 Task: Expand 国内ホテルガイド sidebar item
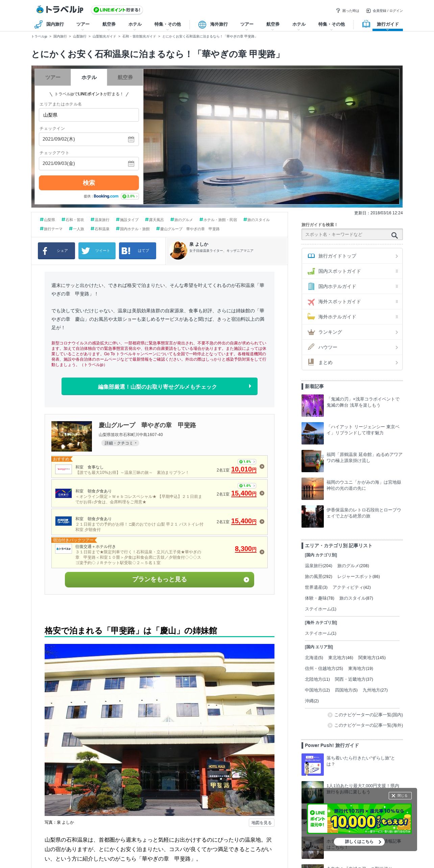coord(352,286)
